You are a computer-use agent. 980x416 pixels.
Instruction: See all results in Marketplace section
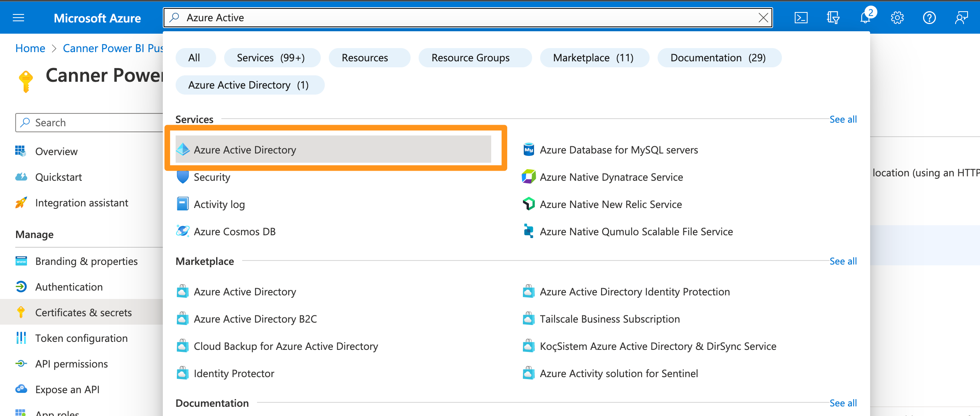coord(843,261)
